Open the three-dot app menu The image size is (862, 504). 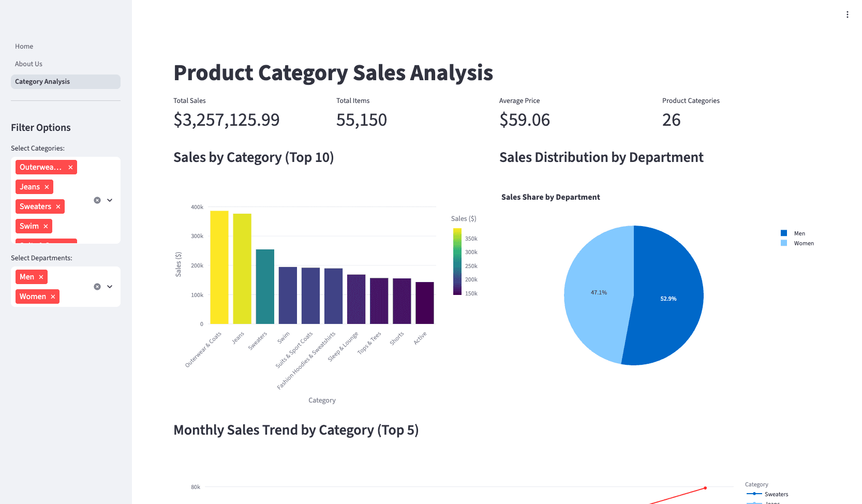pos(848,14)
